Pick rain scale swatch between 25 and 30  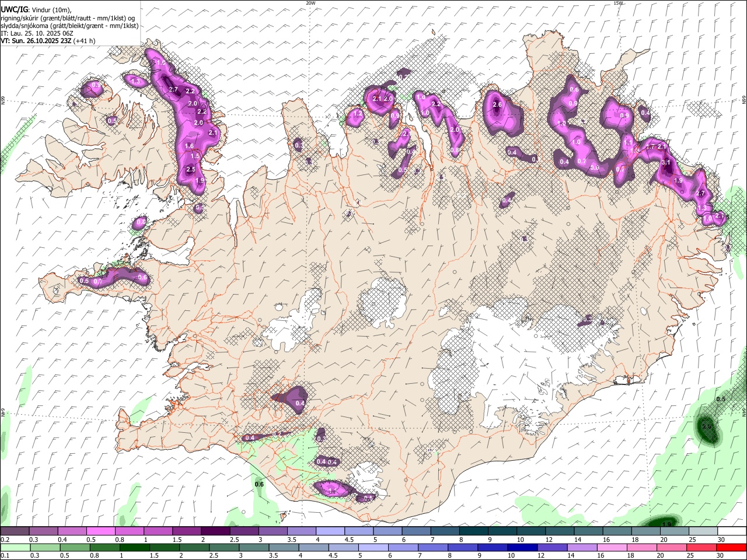click(702, 548)
